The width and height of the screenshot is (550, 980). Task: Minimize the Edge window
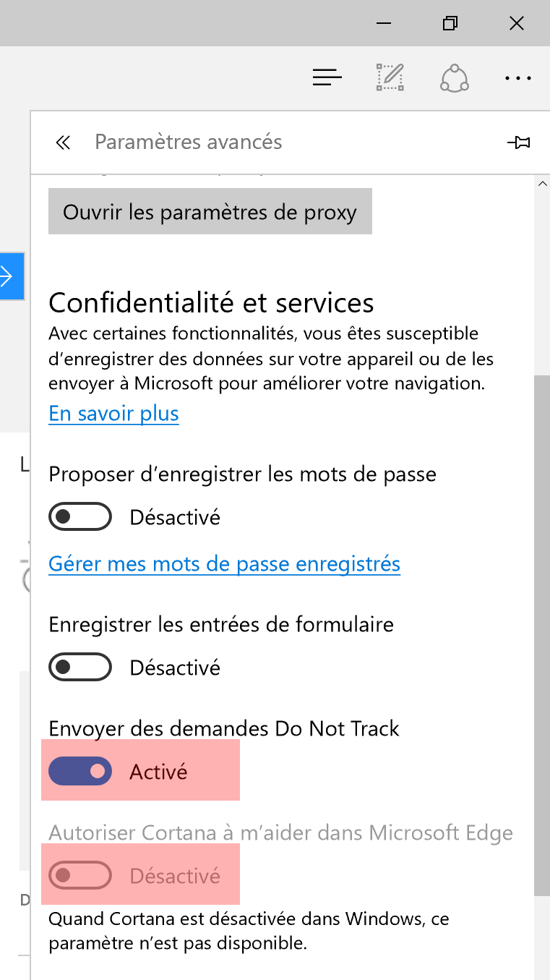tap(384, 24)
